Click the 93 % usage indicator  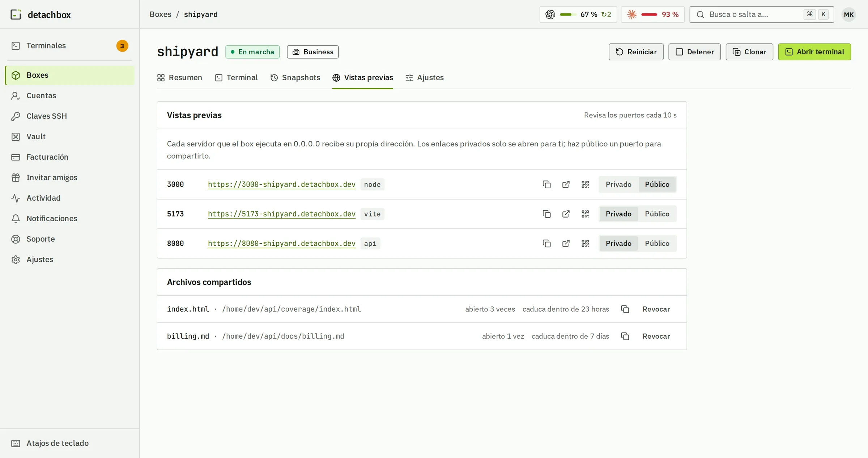(652, 14)
